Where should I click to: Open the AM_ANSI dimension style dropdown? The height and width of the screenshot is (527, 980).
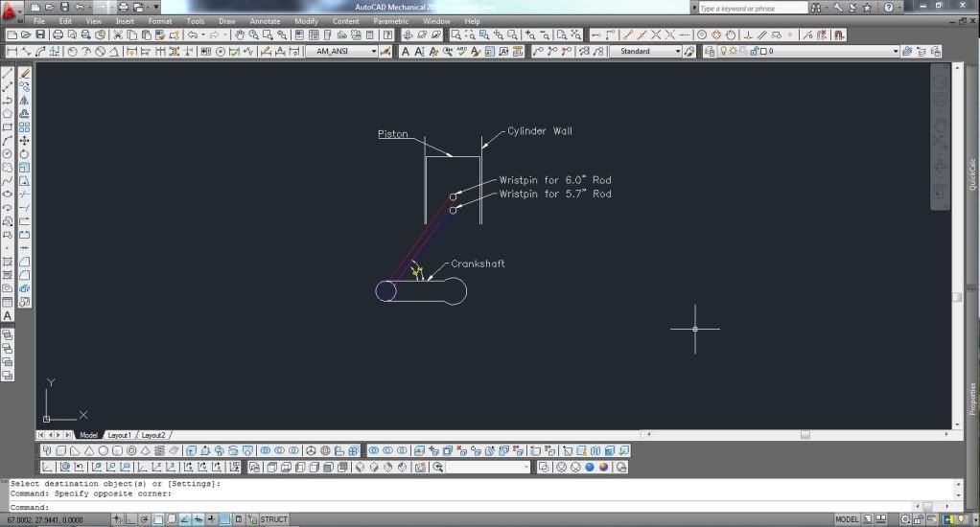point(342,52)
